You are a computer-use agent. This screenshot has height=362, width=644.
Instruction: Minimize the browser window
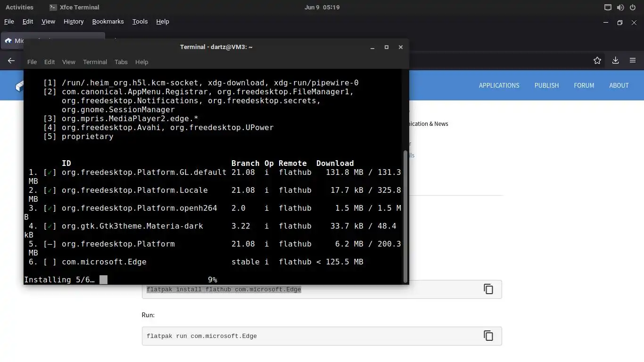606,22
